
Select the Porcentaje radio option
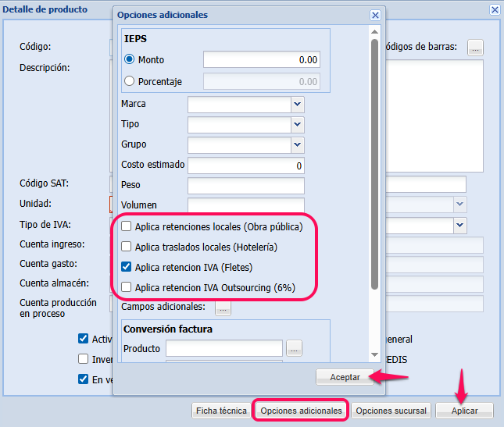[130, 80]
